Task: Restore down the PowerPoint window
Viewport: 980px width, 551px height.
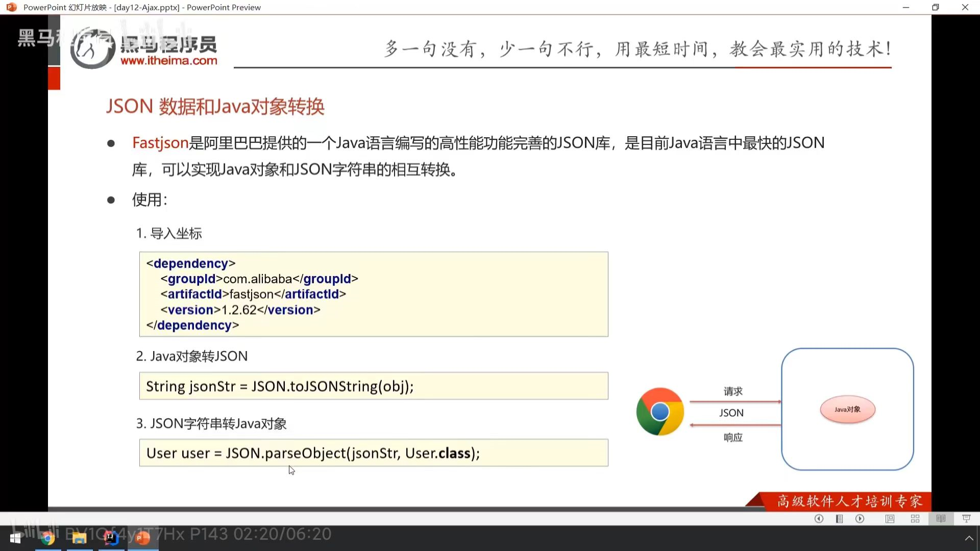Action: 935,7
